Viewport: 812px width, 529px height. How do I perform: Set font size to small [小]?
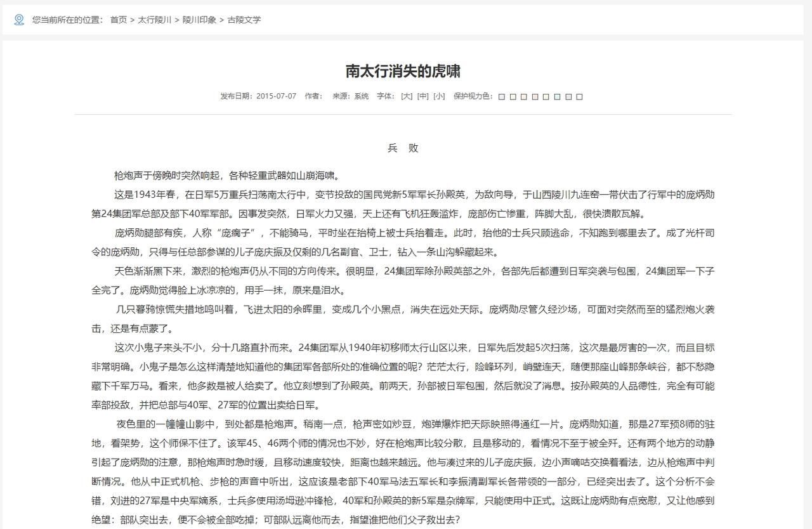point(439,96)
